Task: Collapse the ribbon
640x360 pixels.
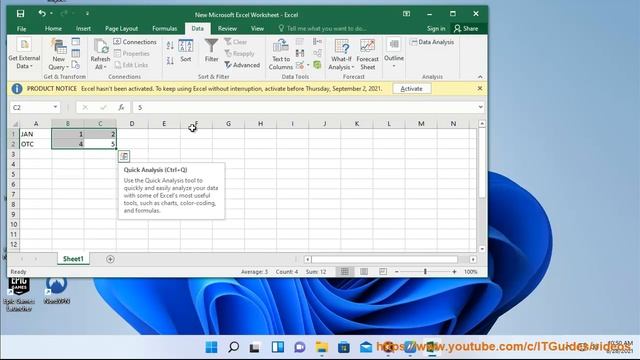Action: click(x=480, y=77)
